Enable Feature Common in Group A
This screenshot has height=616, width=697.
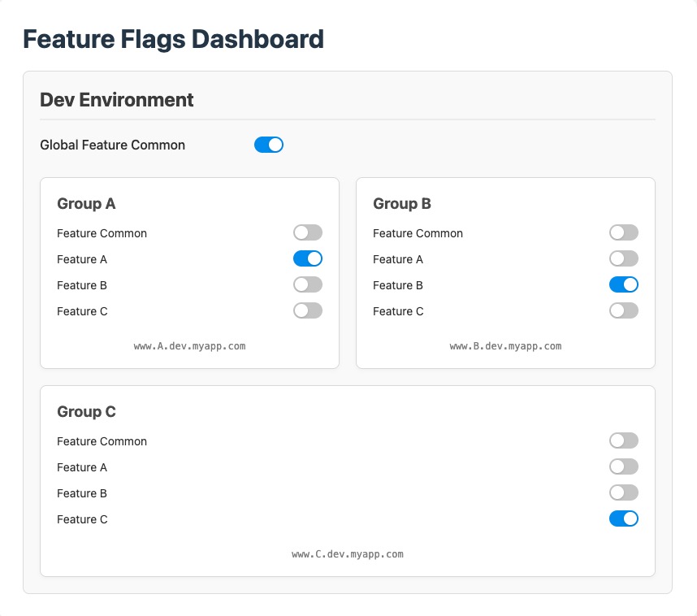pyautogui.click(x=307, y=233)
